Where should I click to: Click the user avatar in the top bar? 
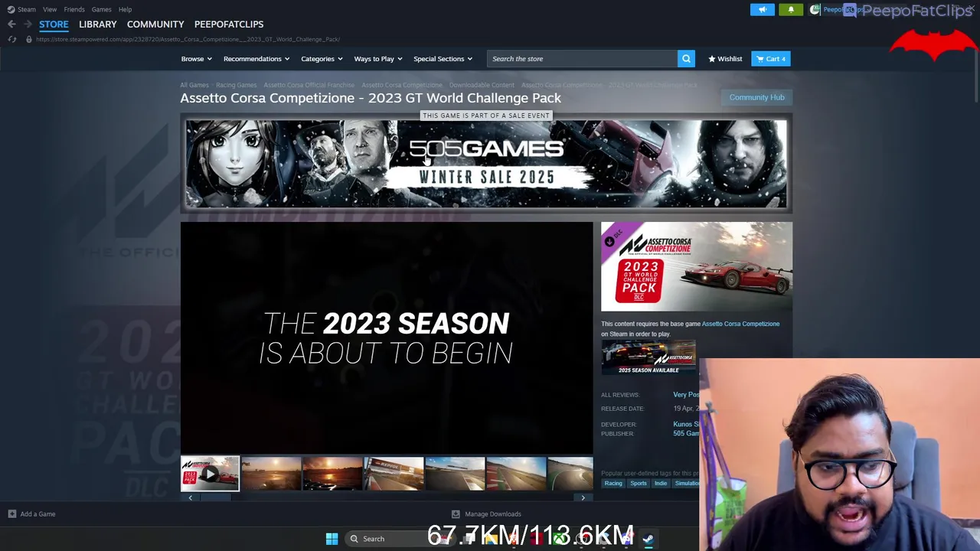coord(815,10)
